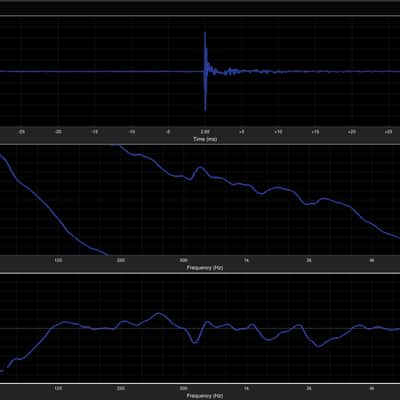The image size is (400, 400).
Task: Click the middle graph Frequency (Hz) label
Action: [205, 267]
